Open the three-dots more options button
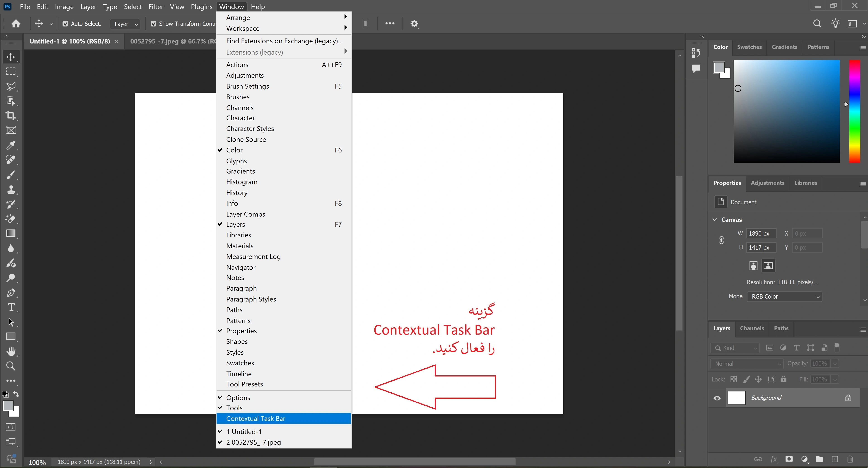 [x=390, y=24]
